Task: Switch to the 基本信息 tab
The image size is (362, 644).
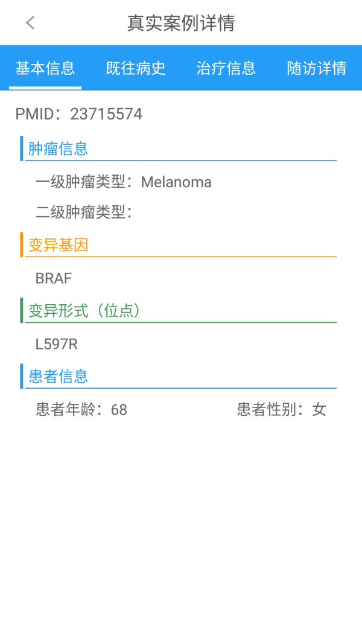Action: click(x=45, y=68)
